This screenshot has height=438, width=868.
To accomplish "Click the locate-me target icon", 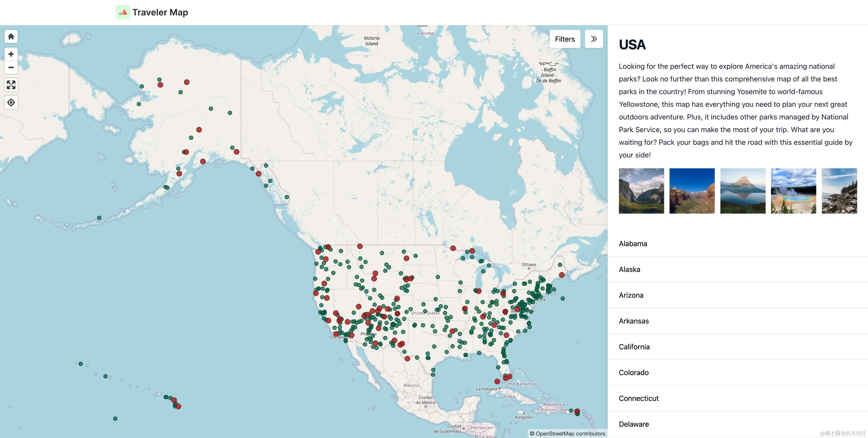I will pyautogui.click(x=11, y=103).
